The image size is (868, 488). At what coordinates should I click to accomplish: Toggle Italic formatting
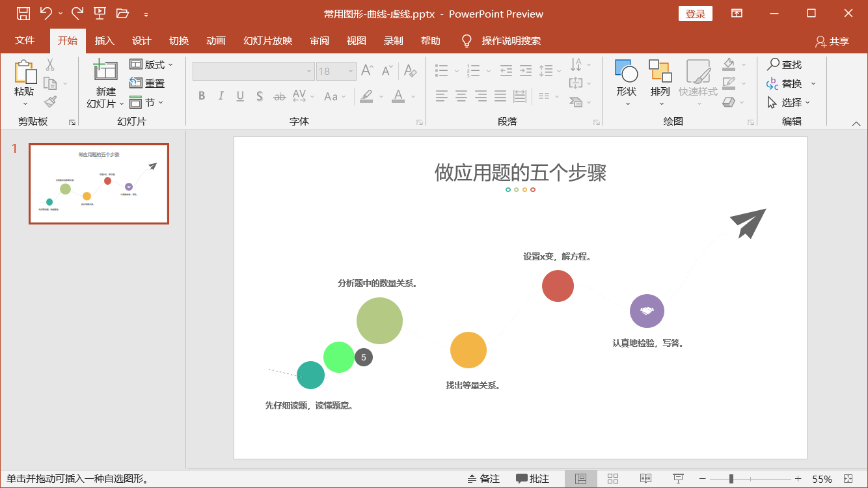[221, 96]
